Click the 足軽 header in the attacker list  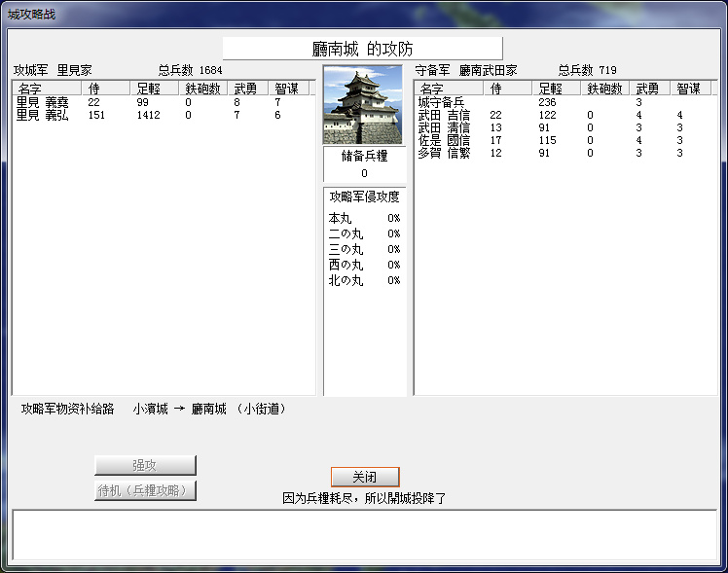coord(154,89)
